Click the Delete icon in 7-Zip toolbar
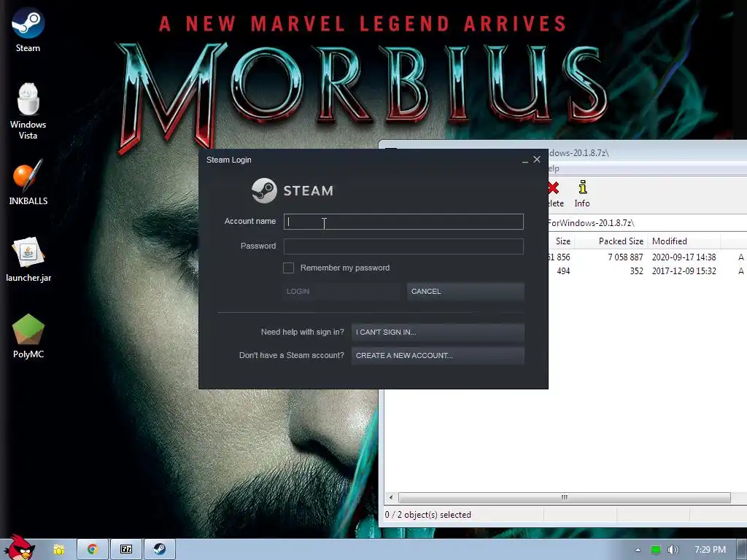 [x=554, y=194]
